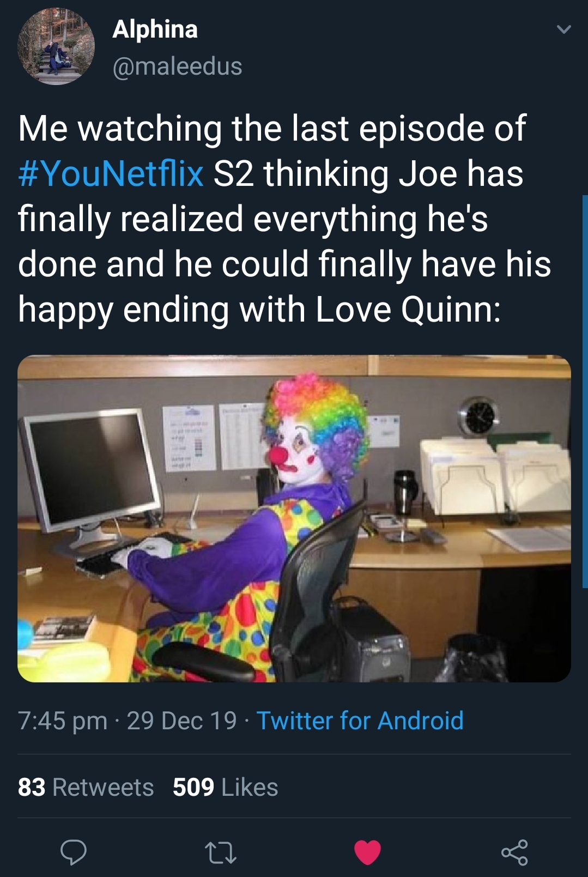
Task: Tap the reply speech bubble icon
Action: [73, 852]
